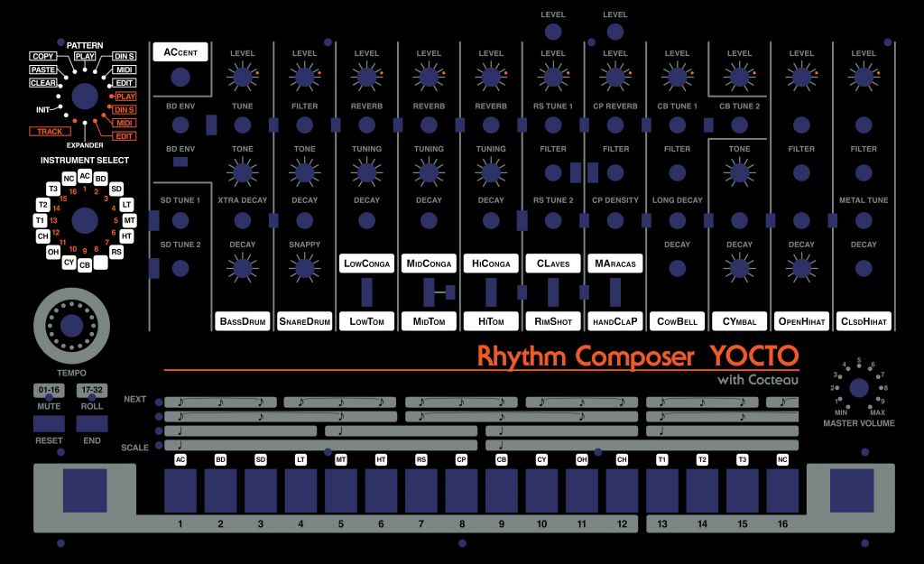Toggle the LowConga / LowTom switch

point(366,292)
